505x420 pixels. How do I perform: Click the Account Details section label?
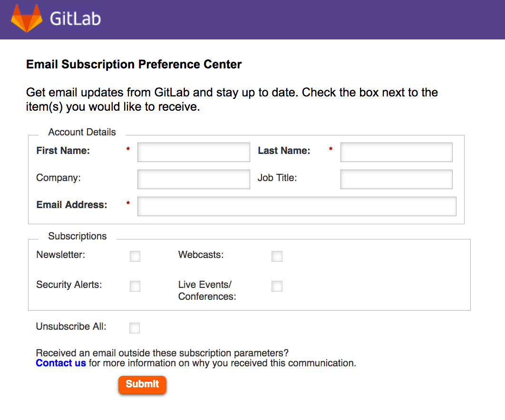(81, 132)
